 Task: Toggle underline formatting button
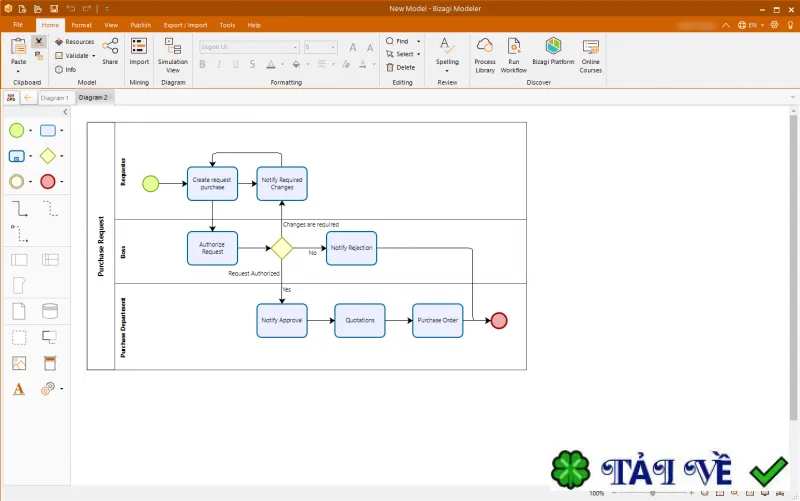point(235,64)
